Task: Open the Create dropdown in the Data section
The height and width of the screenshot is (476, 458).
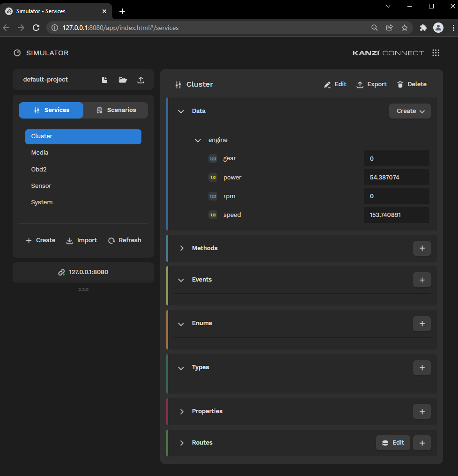Action: click(x=409, y=111)
